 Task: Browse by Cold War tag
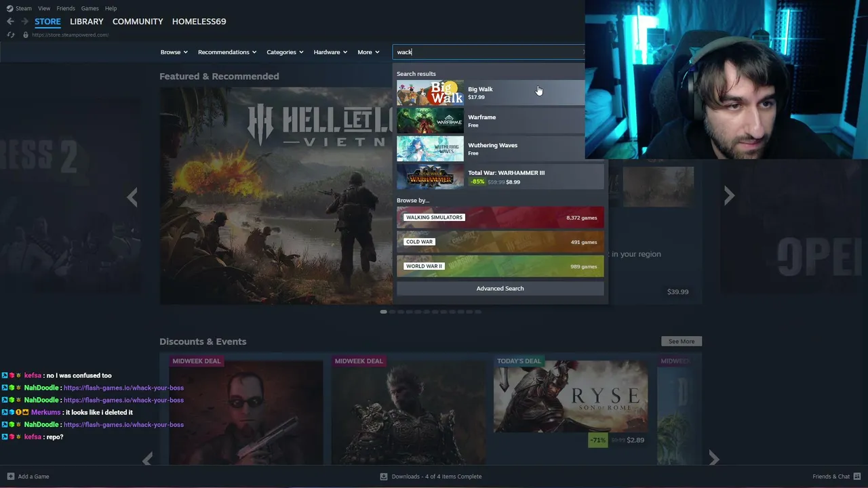pos(500,242)
